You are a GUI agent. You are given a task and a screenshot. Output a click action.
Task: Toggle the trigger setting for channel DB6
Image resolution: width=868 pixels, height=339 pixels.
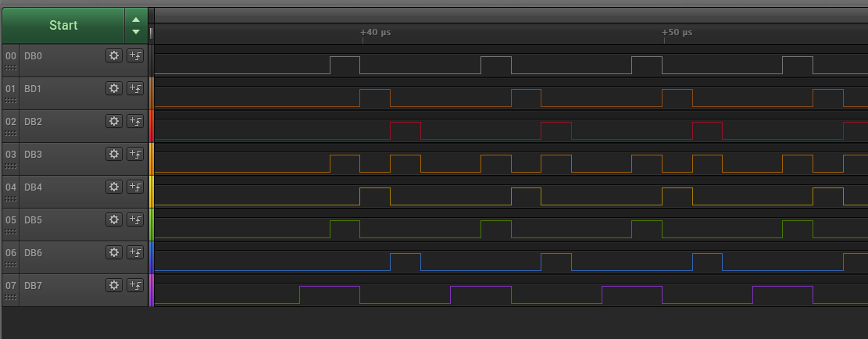135,252
